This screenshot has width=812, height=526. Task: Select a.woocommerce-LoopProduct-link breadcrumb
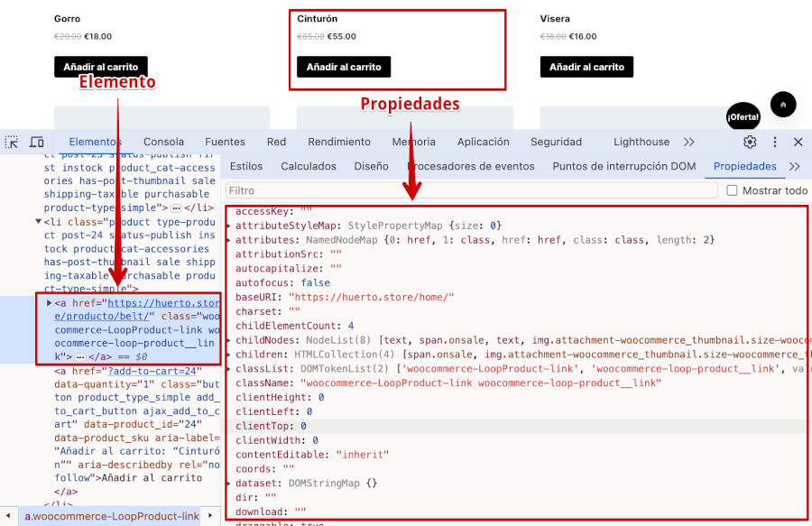(112, 516)
